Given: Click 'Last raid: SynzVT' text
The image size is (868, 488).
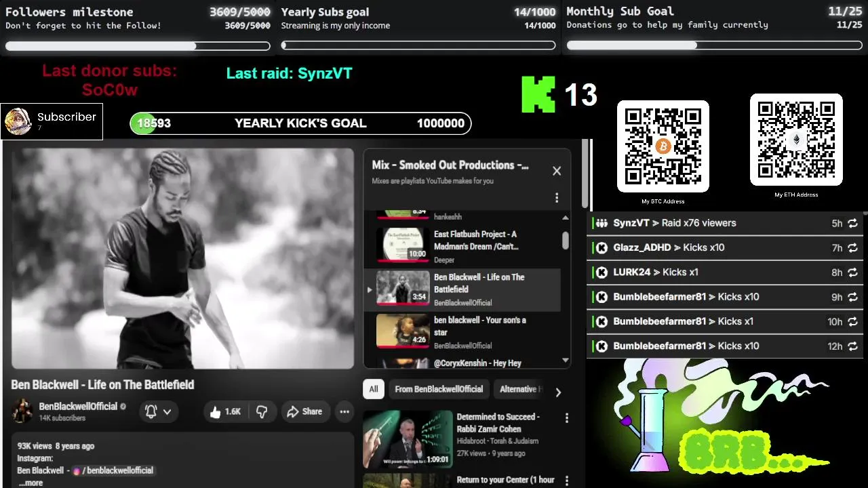Looking at the screenshot, I should point(290,73).
